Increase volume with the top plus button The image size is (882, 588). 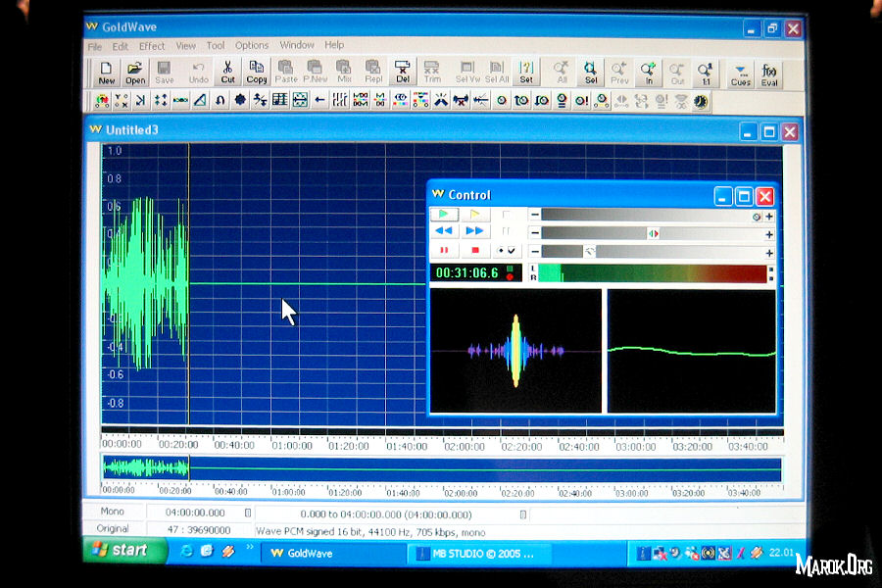769,217
